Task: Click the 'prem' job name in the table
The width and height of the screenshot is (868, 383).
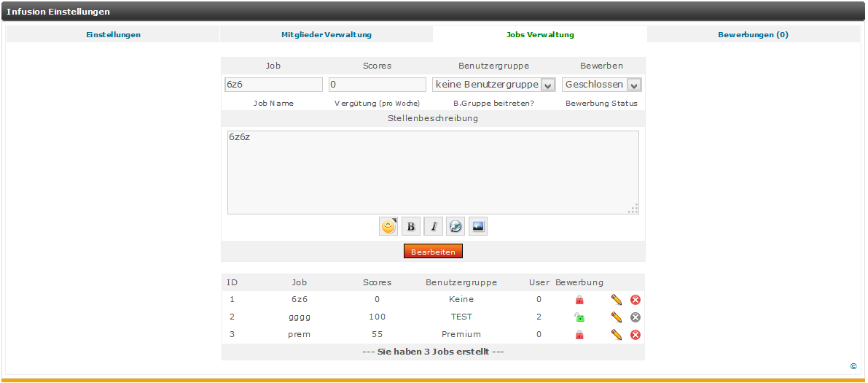Action: 300,335
